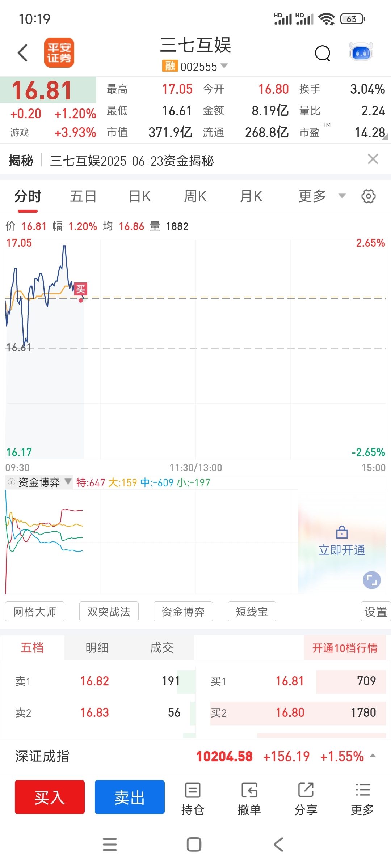Tap the back arrow at top left
This screenshot has height=868, width=391.
click(x=23, y=53)
